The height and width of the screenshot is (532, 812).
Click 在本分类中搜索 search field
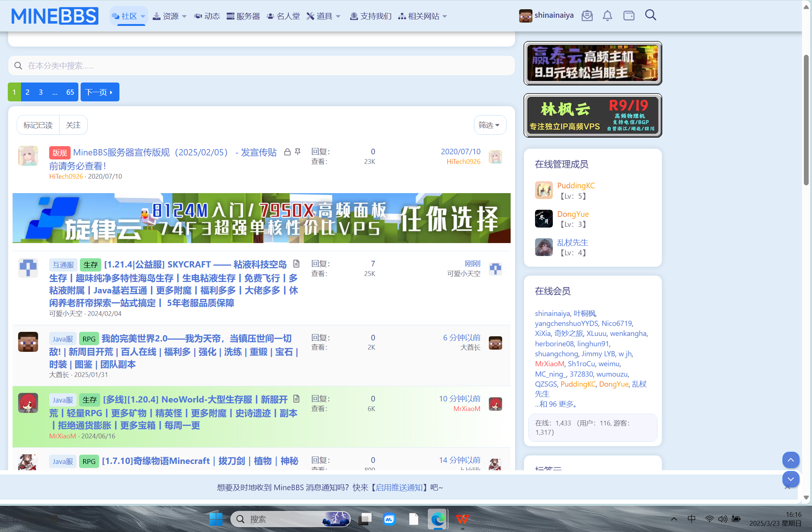261,65
